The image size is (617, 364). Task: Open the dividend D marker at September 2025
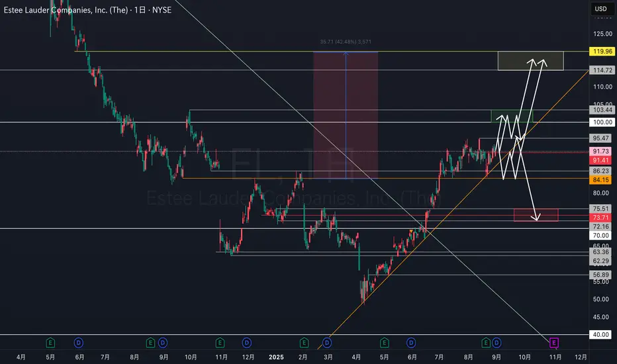click(x=497, y=343)
